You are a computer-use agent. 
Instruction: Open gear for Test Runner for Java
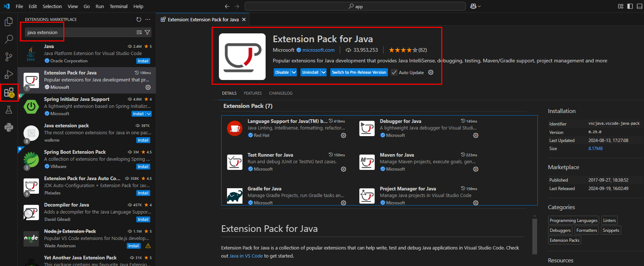(343, 169)
